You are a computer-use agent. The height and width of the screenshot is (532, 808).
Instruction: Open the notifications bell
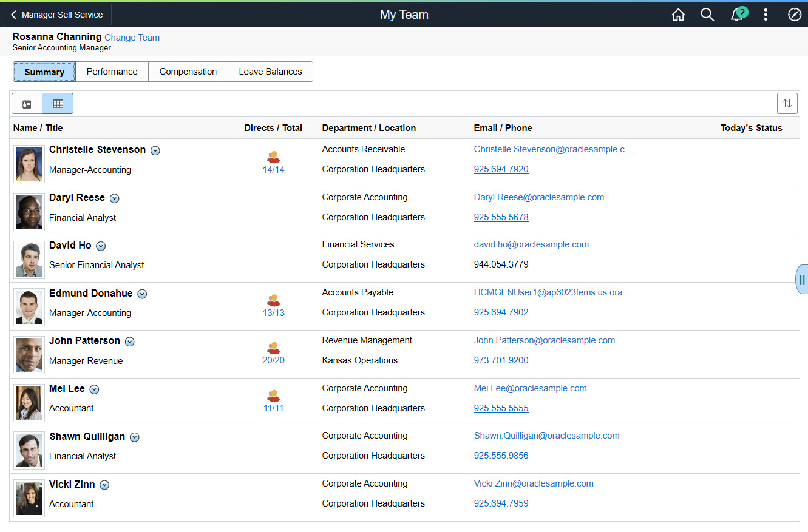pyautogui.click(x=737, y=15)
